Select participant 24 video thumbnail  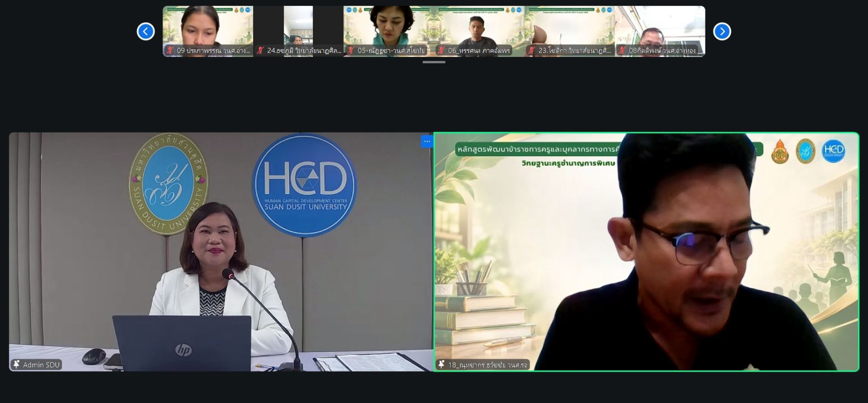click(298, 31)
